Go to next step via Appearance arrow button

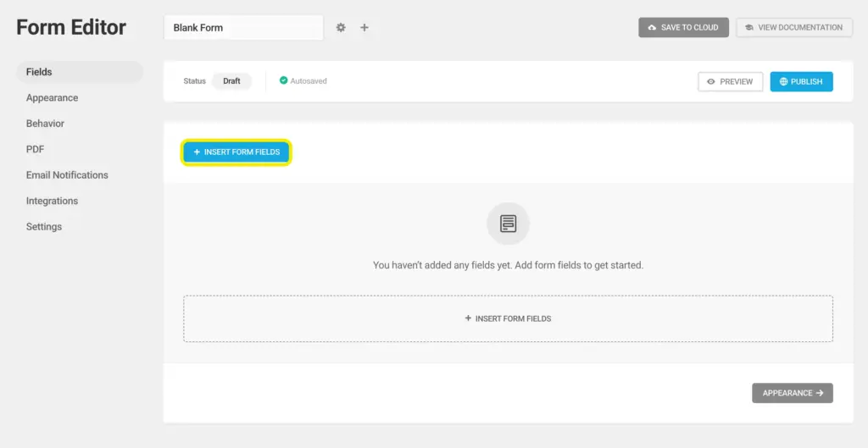coord(792,393)
